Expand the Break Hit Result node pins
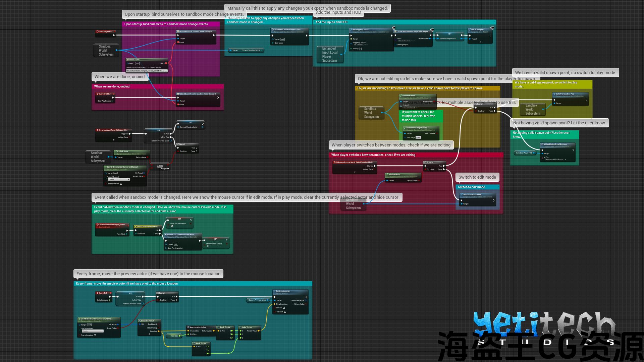The width and height of the screenshot is (644, 362). [150, 334]
